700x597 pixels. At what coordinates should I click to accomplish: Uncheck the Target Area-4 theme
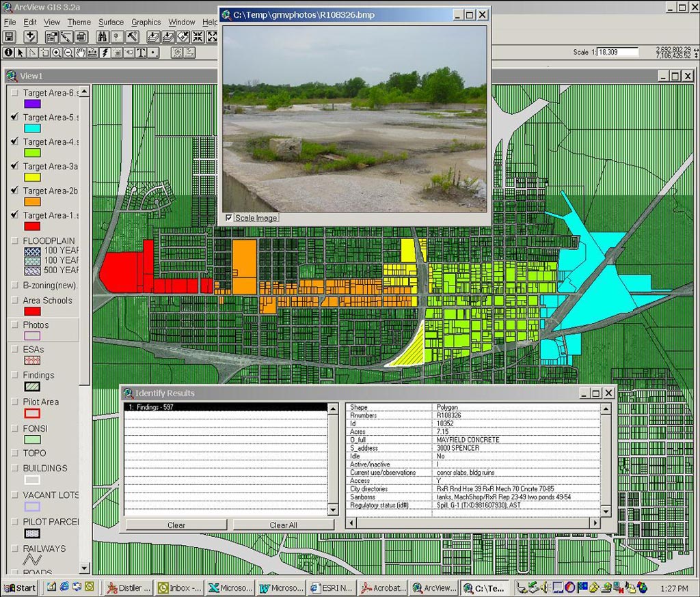[15, 141]
